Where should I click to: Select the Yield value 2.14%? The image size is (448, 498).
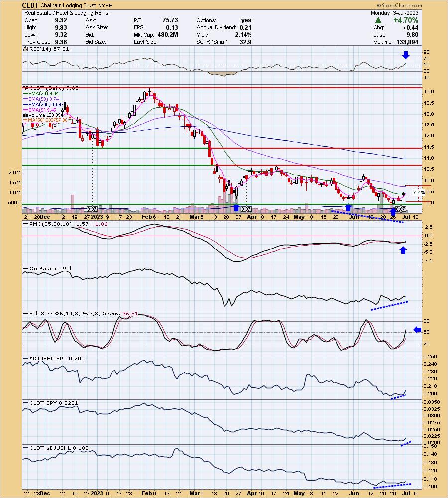point(243,35)
